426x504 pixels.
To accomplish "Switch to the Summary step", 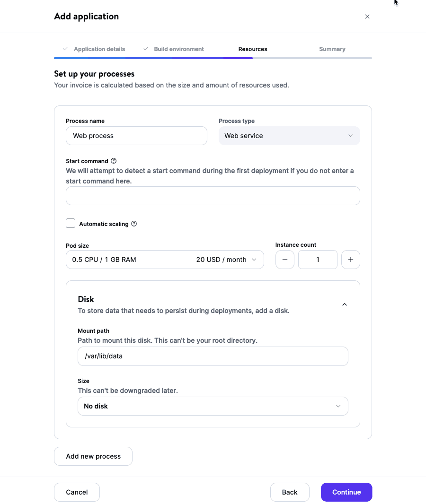I will pyautogui.click(x=332, y=49).
